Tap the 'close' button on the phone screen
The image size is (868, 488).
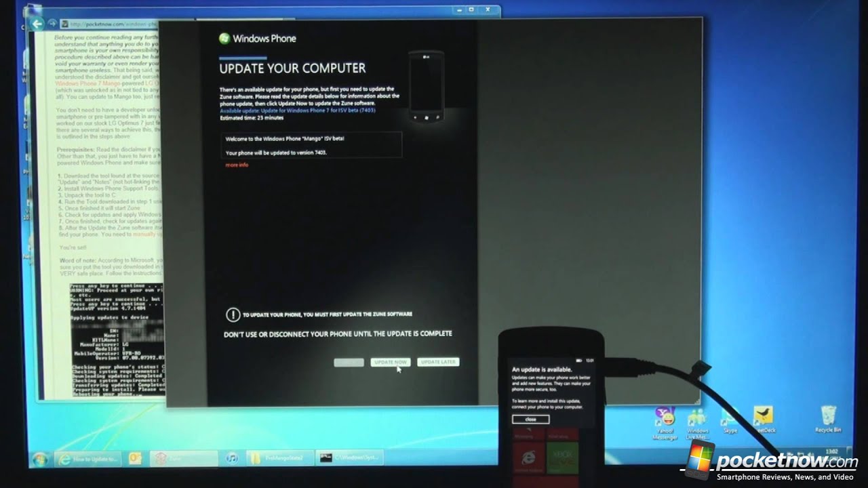530,420
